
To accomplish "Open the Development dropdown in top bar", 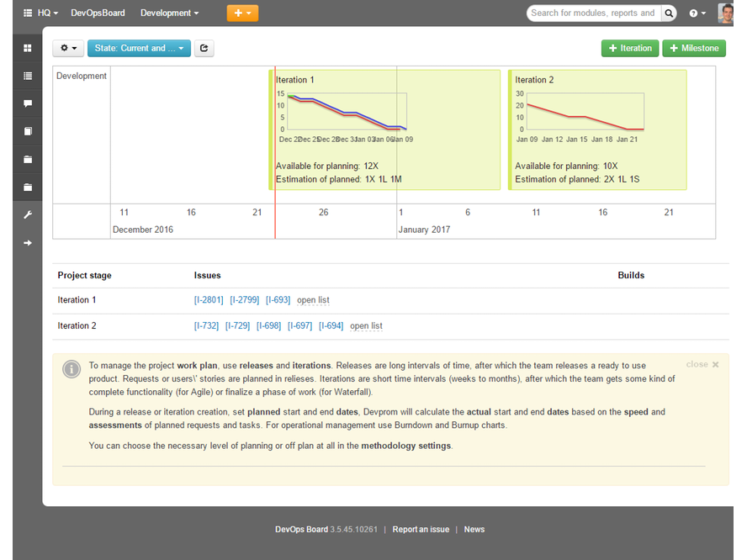I will point(170,13).
